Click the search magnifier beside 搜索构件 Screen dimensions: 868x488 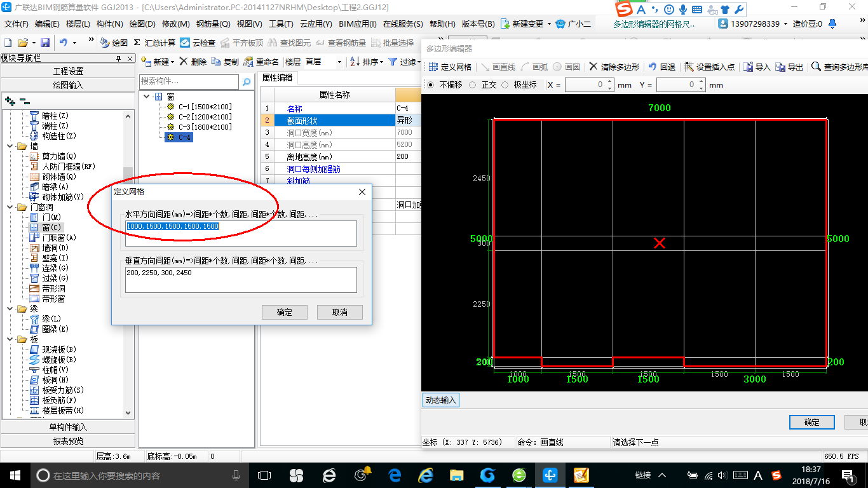click(247, 82)
